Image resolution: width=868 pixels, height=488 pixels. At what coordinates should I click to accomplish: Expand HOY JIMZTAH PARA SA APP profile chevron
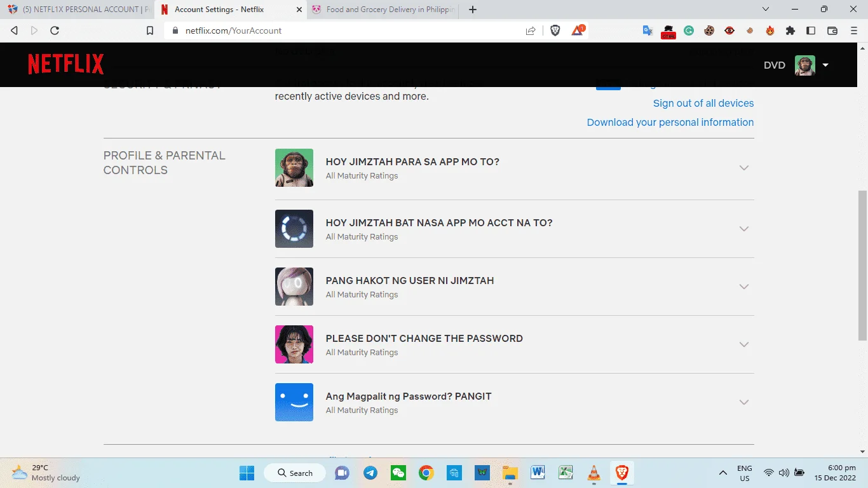(744, 168)
